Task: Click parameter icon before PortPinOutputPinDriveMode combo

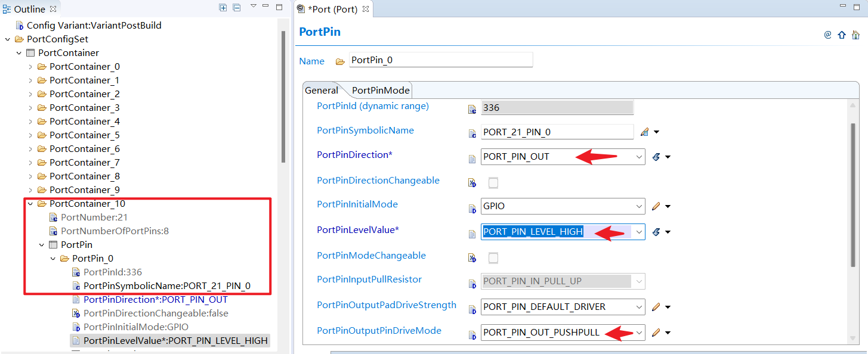Action: [x=472, y=334]
